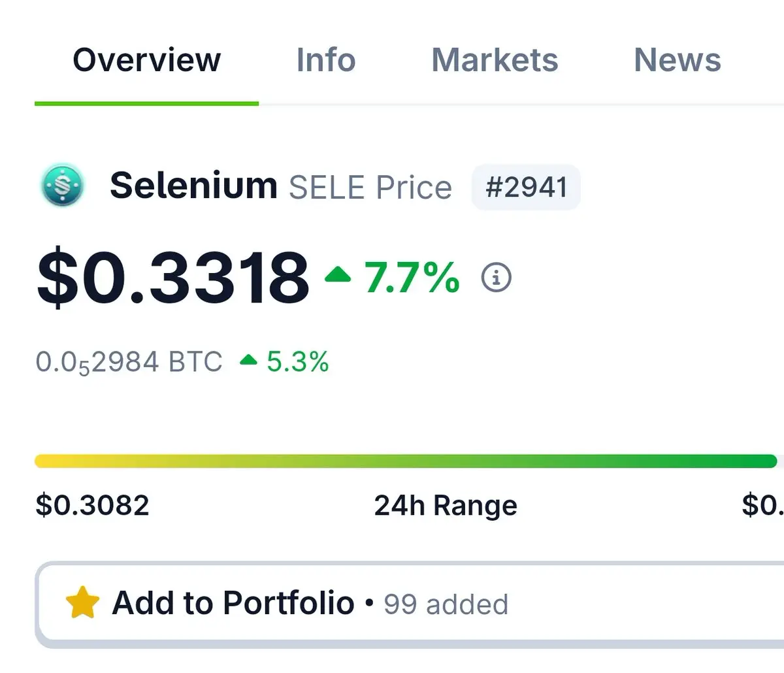This screenshot has width=784, height=673.
Task: Click the #2941 rank badge
Action: pyautogui.click(x=527, y=188)
